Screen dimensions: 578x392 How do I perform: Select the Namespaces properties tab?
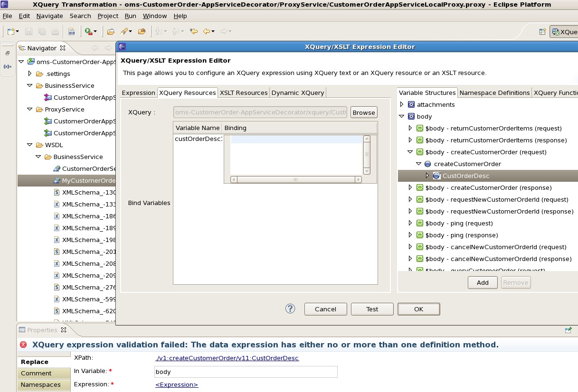pos(44,384)
